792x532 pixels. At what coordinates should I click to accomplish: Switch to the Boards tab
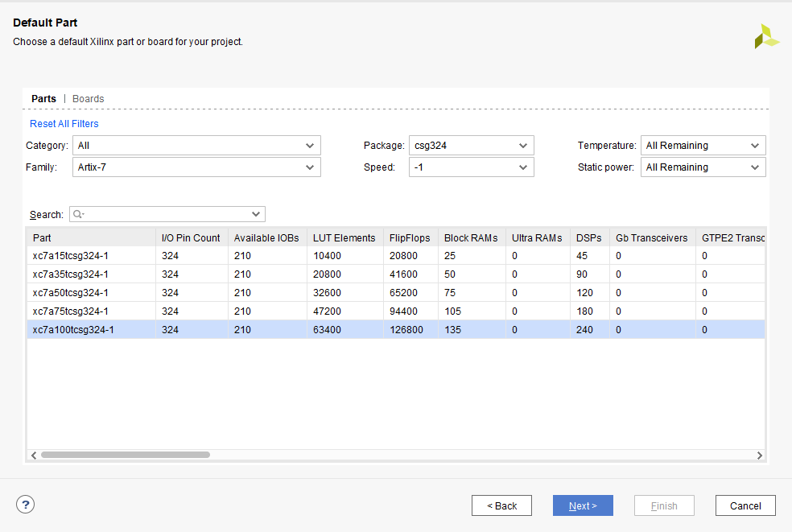coord(89,99)
